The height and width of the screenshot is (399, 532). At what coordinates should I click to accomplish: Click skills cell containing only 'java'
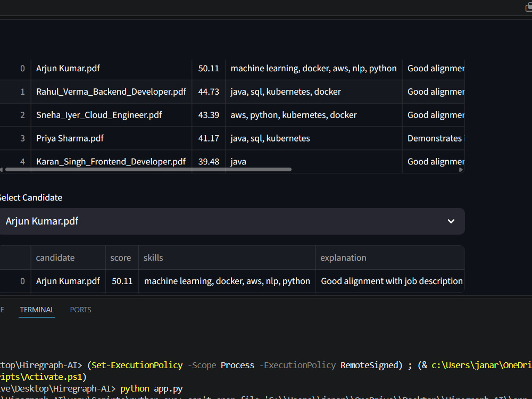[313, 162]
